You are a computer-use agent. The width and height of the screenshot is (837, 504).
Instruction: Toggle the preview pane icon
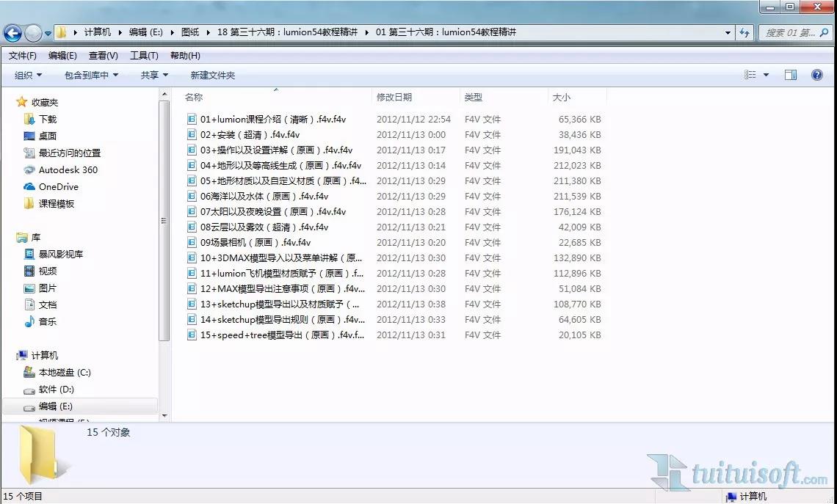[x=791, y=75]
